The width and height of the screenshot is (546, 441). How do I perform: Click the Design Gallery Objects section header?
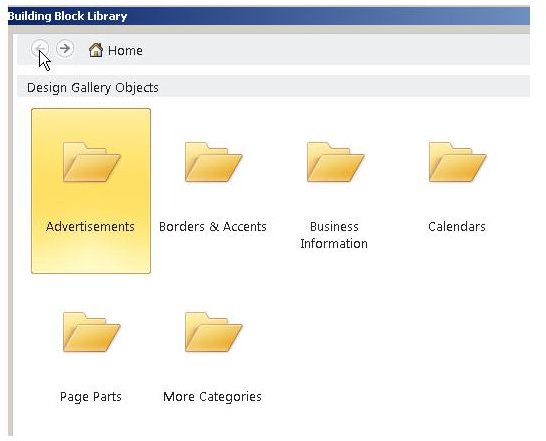pos(274,87)
